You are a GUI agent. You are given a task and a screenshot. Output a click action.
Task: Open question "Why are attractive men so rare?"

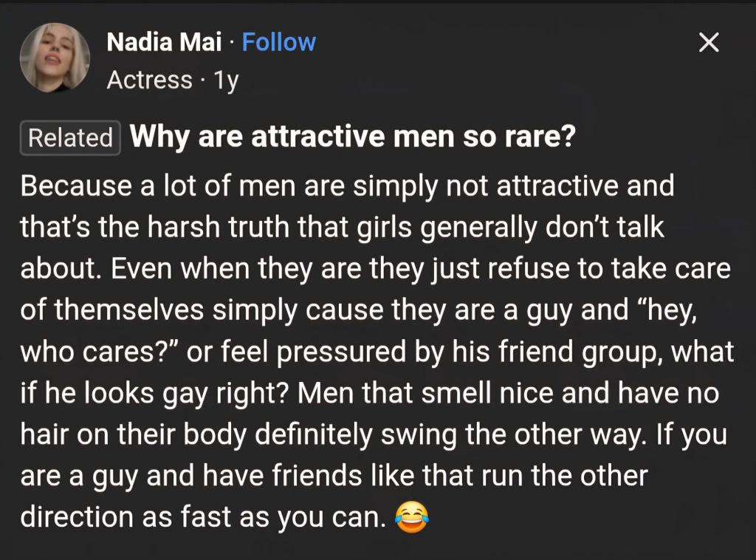pos(352,137)
